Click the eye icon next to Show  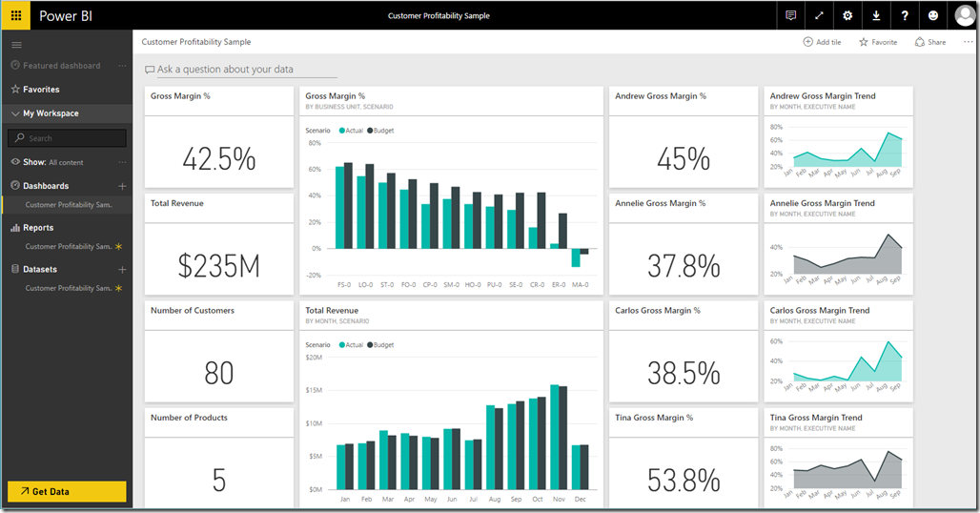tap(15, 162)
